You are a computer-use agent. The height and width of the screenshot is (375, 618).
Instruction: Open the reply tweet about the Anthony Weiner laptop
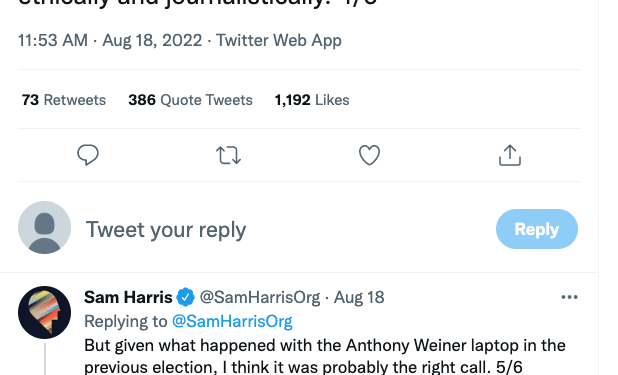pos(325,356)
